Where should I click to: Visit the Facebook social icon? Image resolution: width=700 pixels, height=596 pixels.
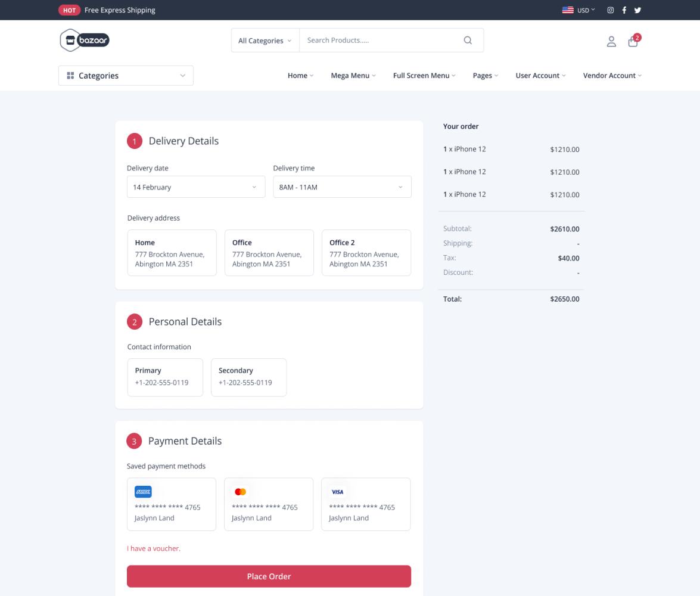pyautogui.click(x=624, y=10)
